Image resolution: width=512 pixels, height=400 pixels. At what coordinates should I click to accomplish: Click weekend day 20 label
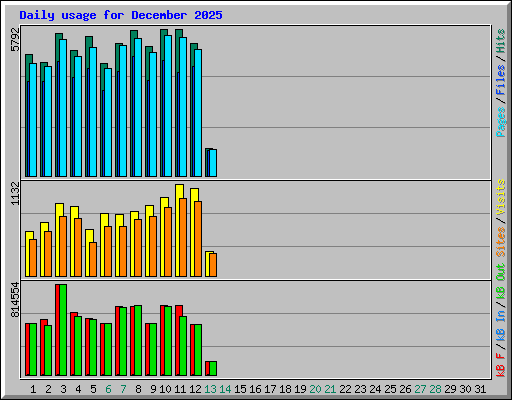coord(315,389)
